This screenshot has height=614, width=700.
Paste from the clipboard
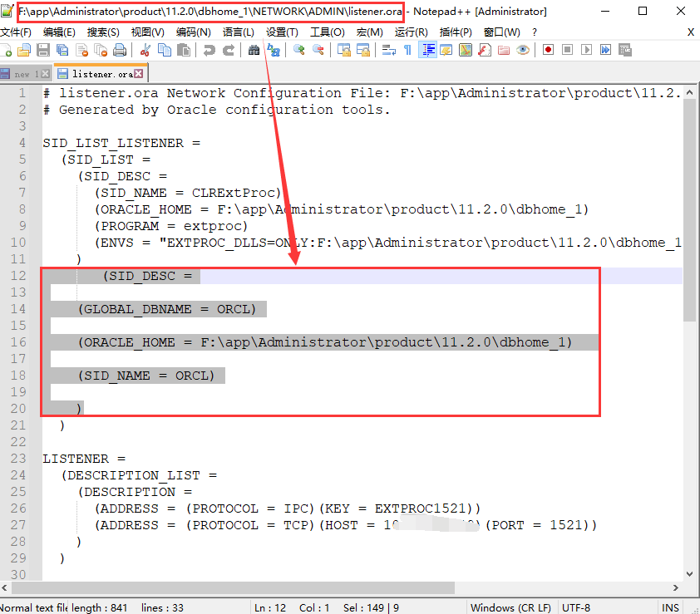183,50
